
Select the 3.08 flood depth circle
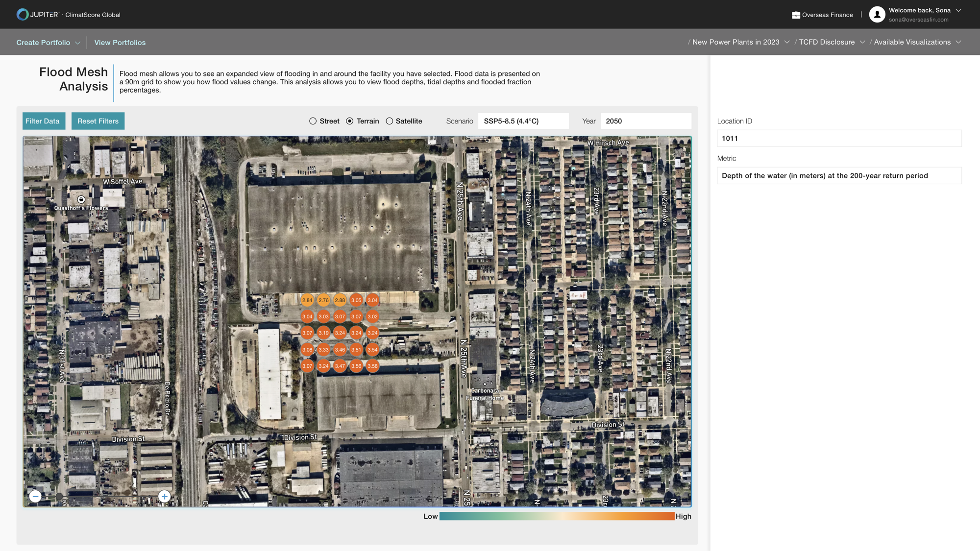coord(307,350)
